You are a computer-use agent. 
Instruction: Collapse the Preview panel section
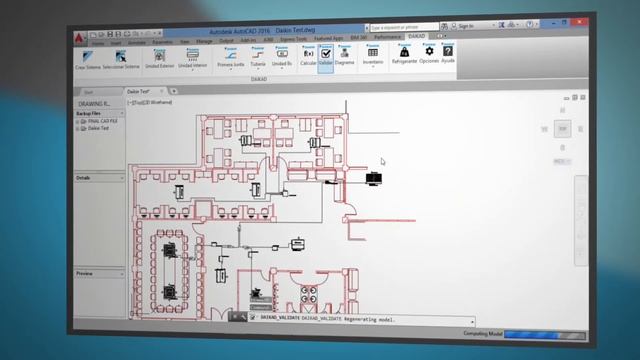(x=122, y=274)
